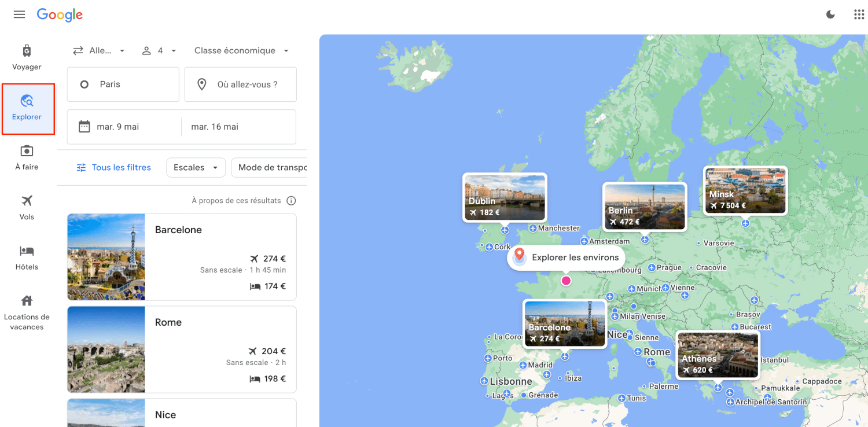Select the Nice result card

182,413
